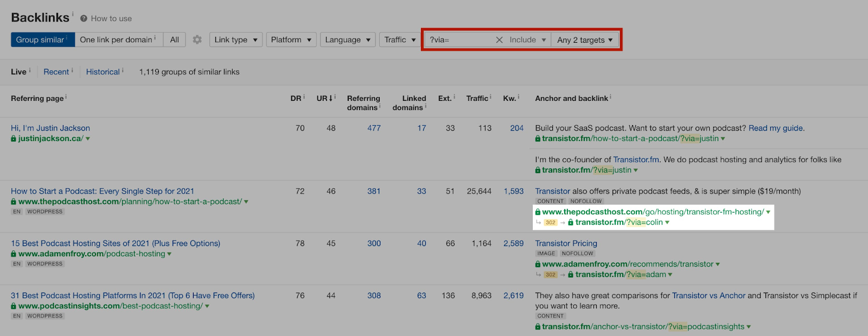Viewport: 868px width, 336px height.
Task: Open the Any 2 targets dropdown
Action: (584, 40)
